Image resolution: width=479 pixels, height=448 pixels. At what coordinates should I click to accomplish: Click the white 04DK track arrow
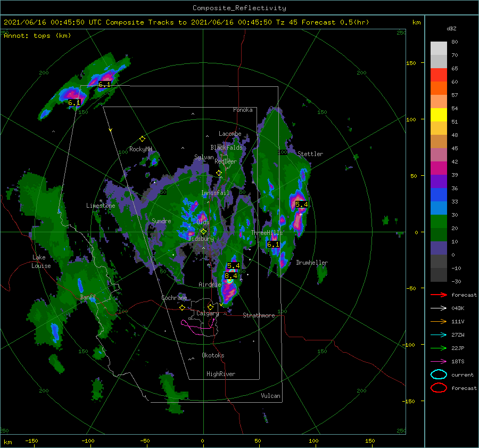[x=439, y=308]
